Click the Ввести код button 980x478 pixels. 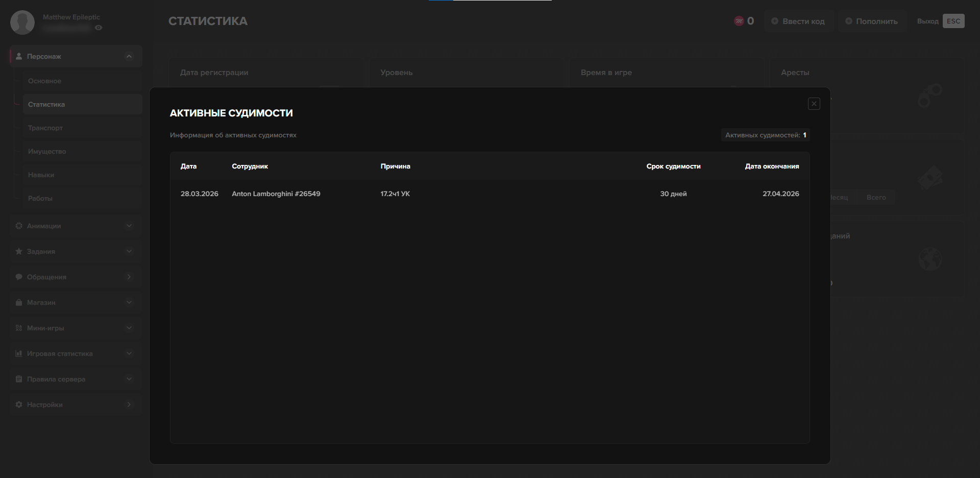coord(798,21)
